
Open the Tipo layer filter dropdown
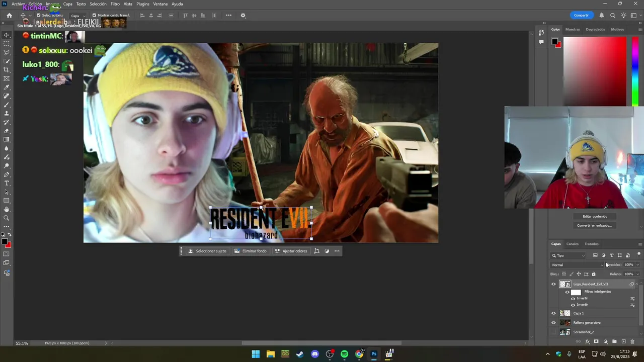point(568,255)
